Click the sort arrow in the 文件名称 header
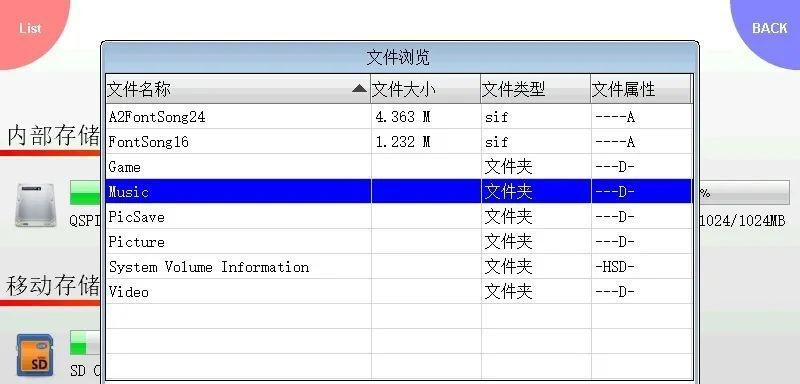Image resolution: width=800 pixels, height=384 pixels. pos(359,89)
